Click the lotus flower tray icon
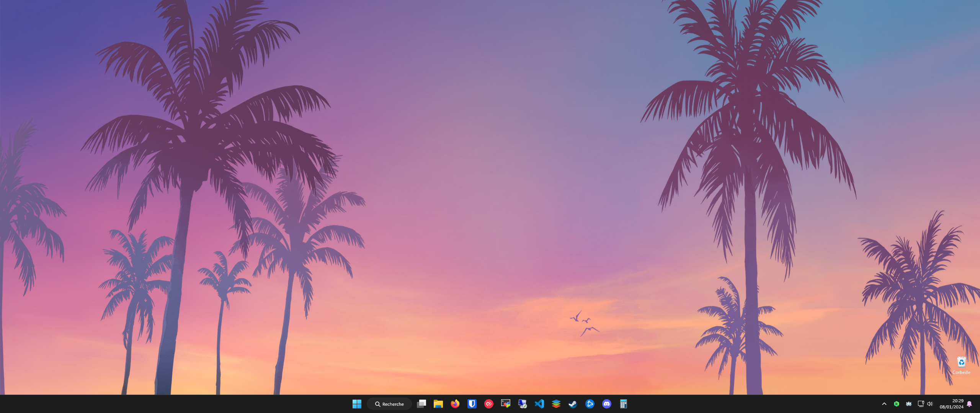 [x=909, y=404]
